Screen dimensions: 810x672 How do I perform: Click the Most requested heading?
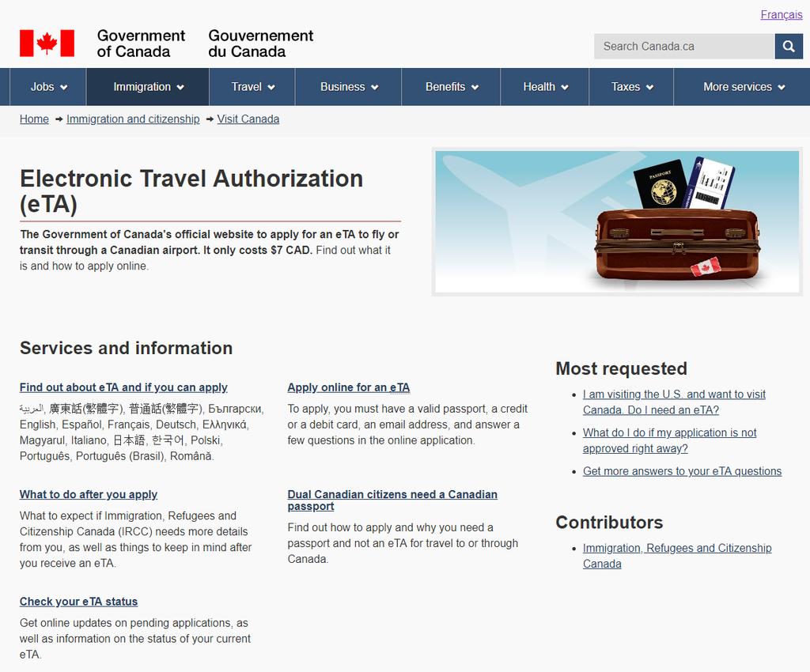pyautogui.click(x=622, y=368)
